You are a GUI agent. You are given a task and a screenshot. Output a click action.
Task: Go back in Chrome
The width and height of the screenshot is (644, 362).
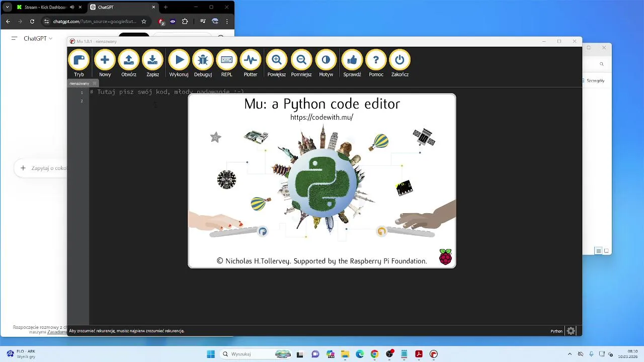point(8,22)
